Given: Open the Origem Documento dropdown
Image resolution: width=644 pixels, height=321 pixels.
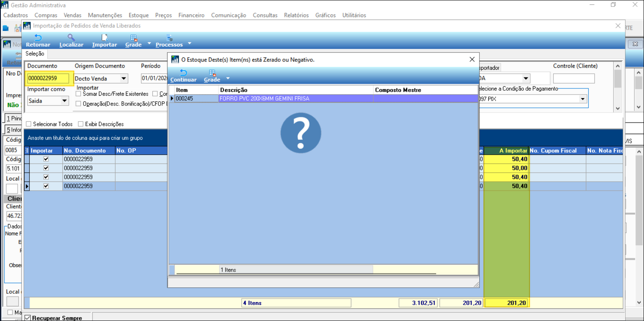Looking at the screenshot, I should coord(124,78).
